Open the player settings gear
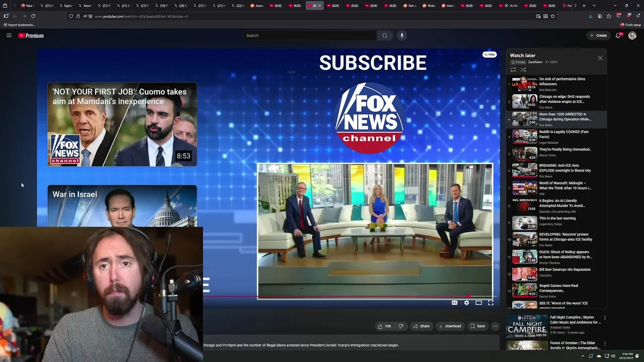644x362 pixels. tap(466, 303)
